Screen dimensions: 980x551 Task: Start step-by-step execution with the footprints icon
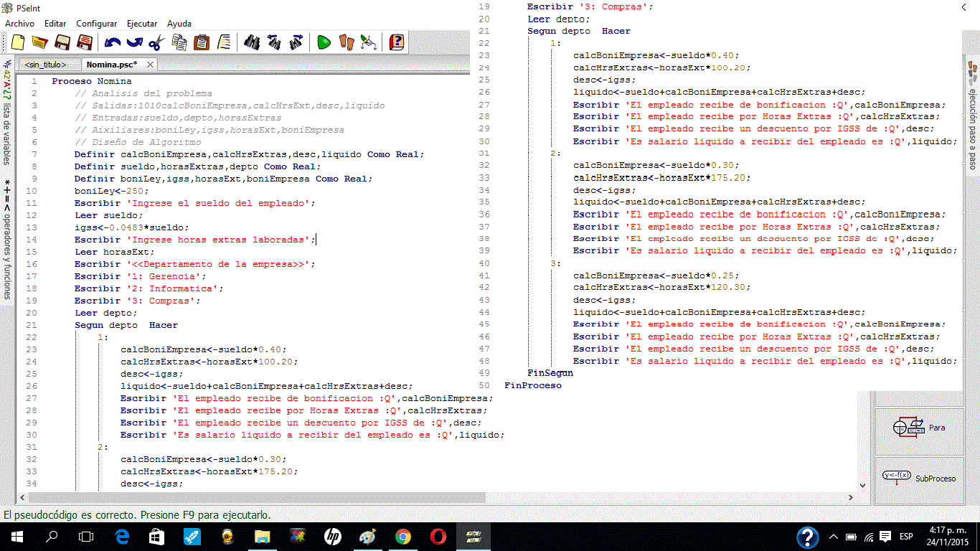click(x=347, y=42)
